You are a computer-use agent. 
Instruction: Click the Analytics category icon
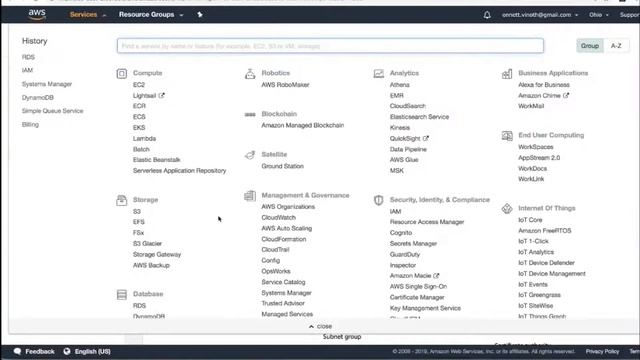coord(378,73)
